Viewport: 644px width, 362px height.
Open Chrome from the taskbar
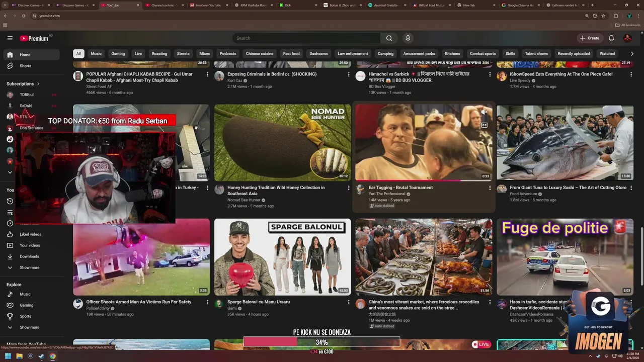pyautogui.click(x=52, y=356)
